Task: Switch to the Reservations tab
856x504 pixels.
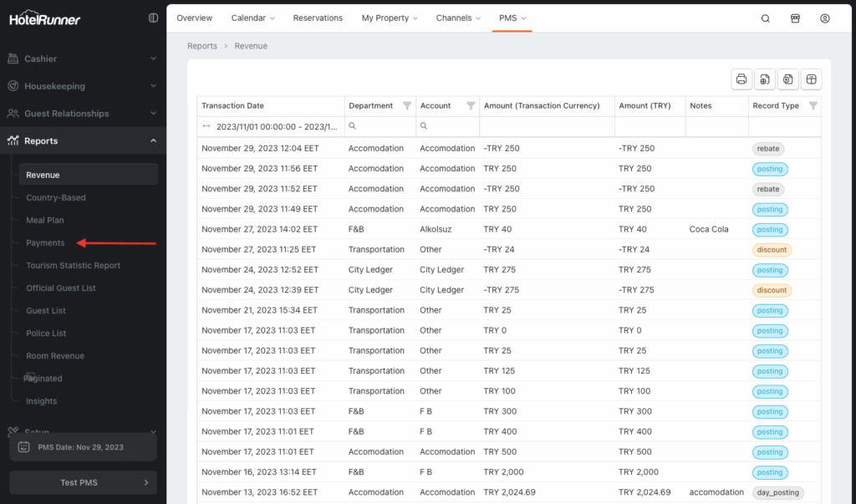Action: (x=318, y=18)
